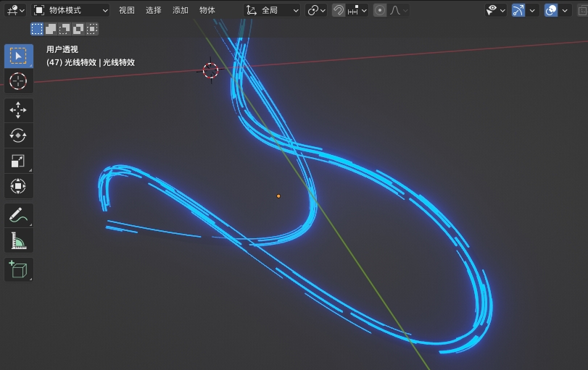Click the 3D cursor in the viewport
588x370 pixels.
(210, 70)
